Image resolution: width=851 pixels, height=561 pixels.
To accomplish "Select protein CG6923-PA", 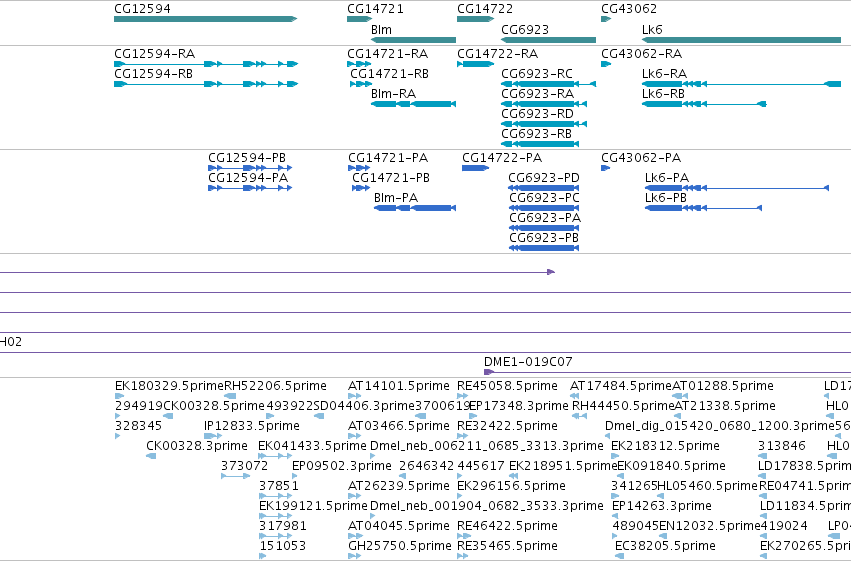I will pos(544,228).
